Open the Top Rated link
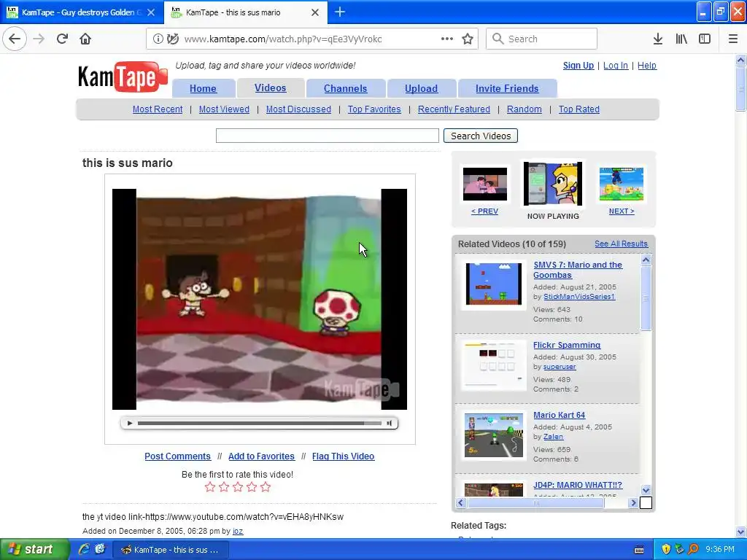 pos(578,109)
